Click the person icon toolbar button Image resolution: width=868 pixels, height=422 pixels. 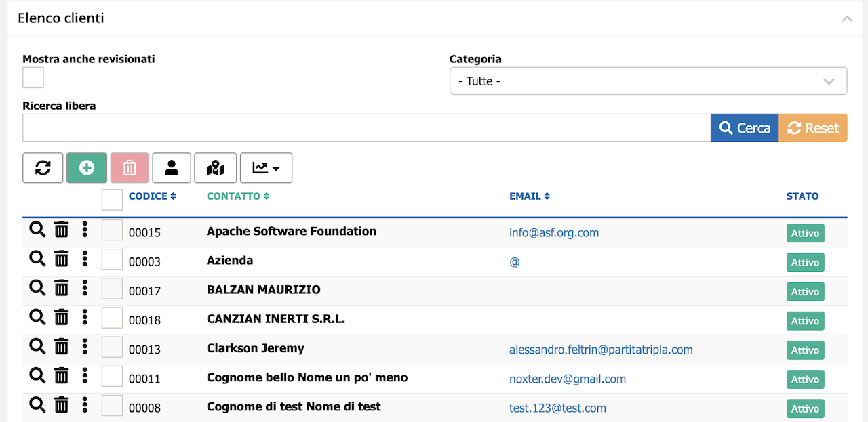click(172, 168)
